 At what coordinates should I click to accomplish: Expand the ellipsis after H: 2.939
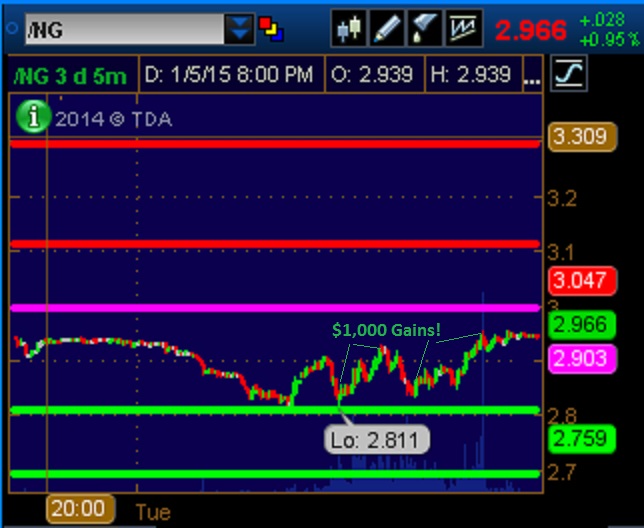tap(532, 75)
